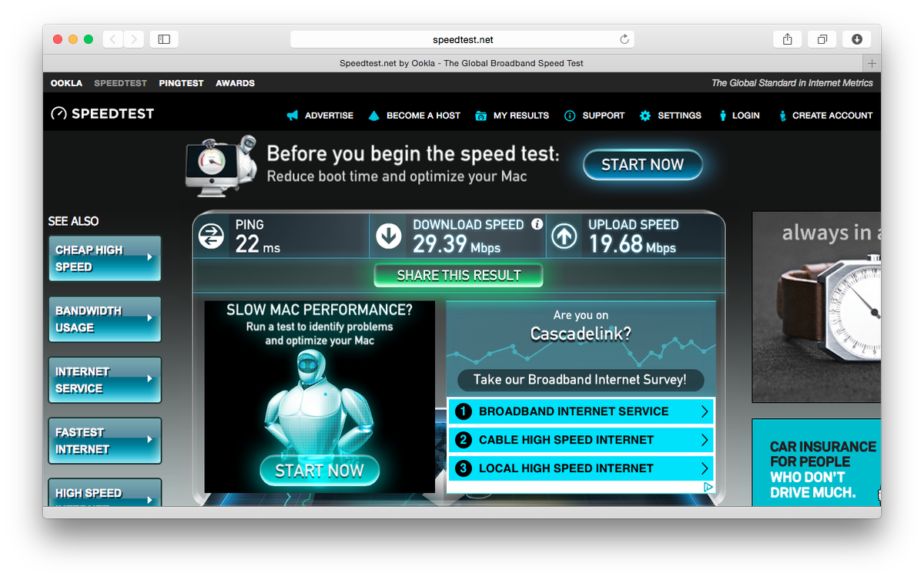This screenshot has height=580, width=924.
Task: Open the CREATE ACCOUNT link
Action: tap(832, 116)
